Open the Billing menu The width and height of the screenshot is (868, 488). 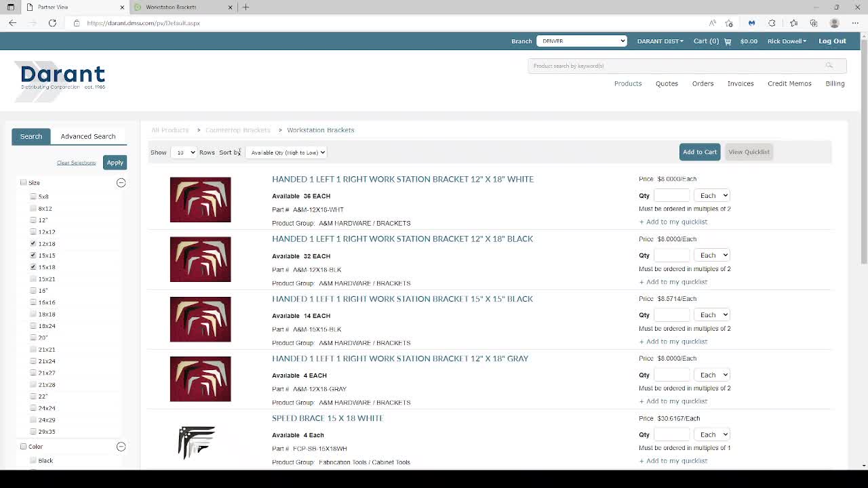click(835, 83)
